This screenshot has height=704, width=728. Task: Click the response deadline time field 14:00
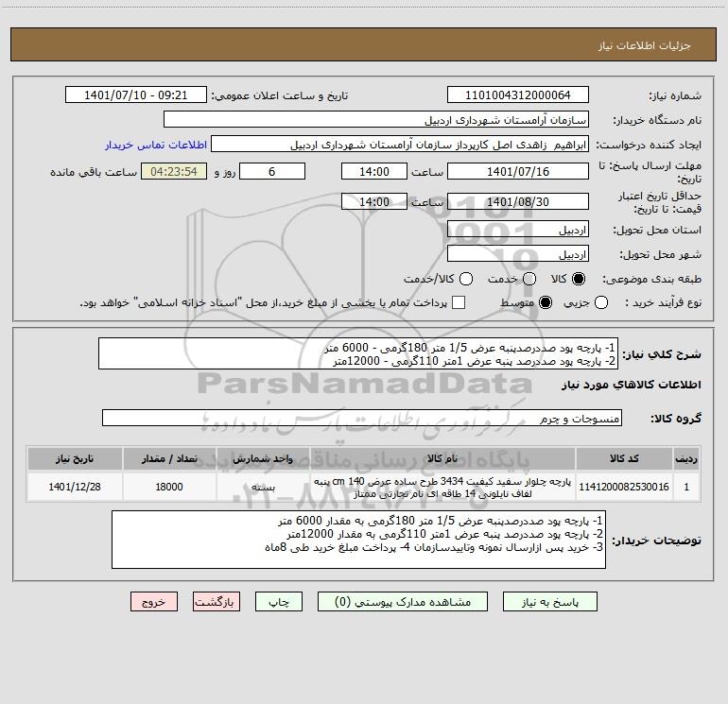point(374,171)
